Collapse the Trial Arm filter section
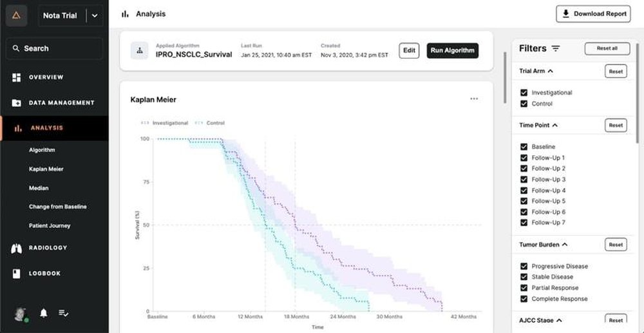Viewport: 644px width, 333px height. point(551,71)
